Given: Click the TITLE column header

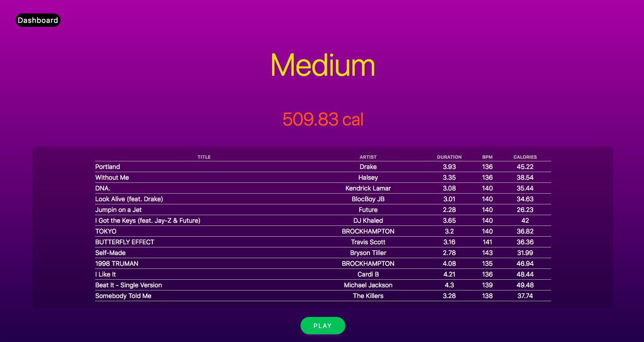Looking at the screenshot, I should tap(204, 157).
